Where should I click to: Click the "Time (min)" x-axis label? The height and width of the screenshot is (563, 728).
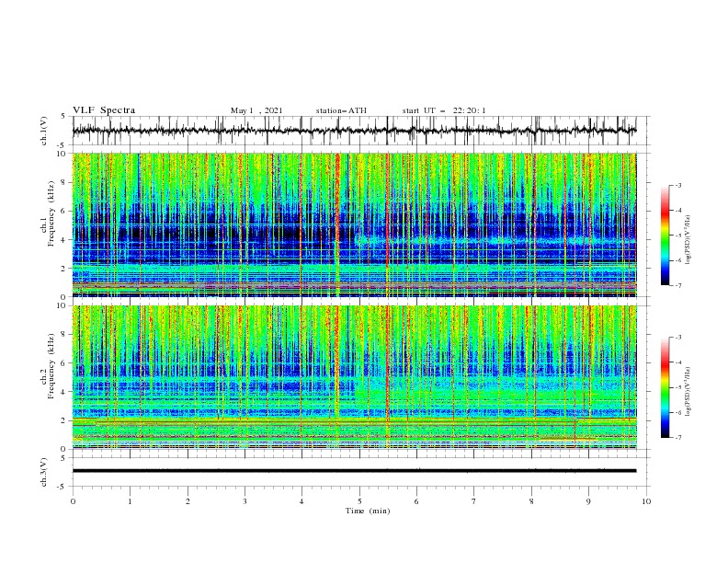pyautogui.click(x=368, y=511)
